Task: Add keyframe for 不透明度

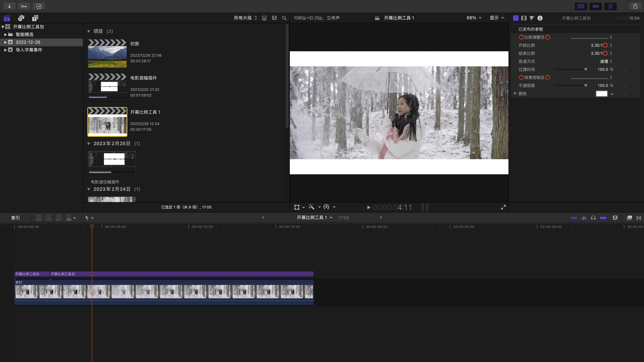Action: point(631,85)
